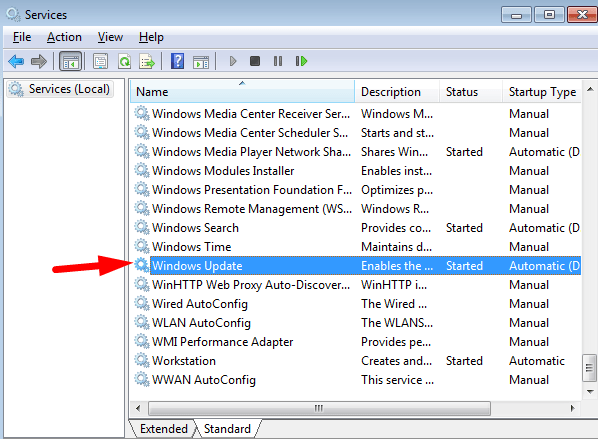
Task: Select the Services (Local) tree node
Action: tap(59, 89)
